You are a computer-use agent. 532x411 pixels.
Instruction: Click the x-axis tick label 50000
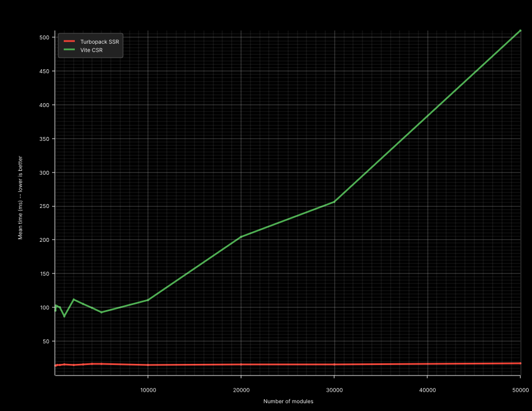pos(520,390)
